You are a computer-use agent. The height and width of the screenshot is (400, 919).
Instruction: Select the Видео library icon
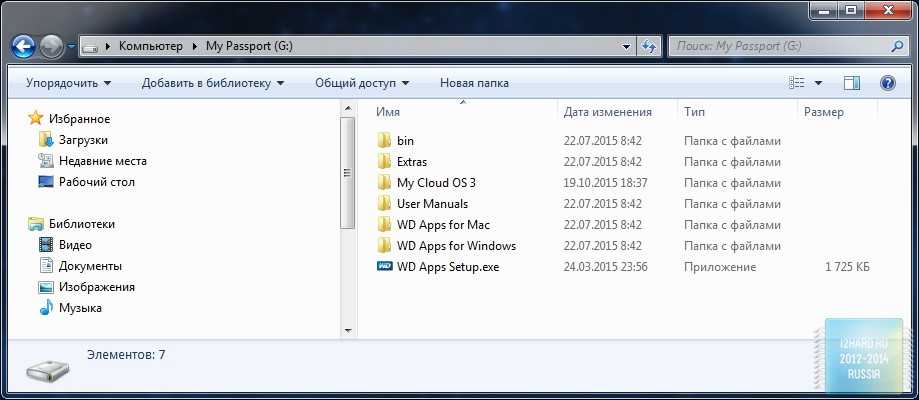click(46, 245)
